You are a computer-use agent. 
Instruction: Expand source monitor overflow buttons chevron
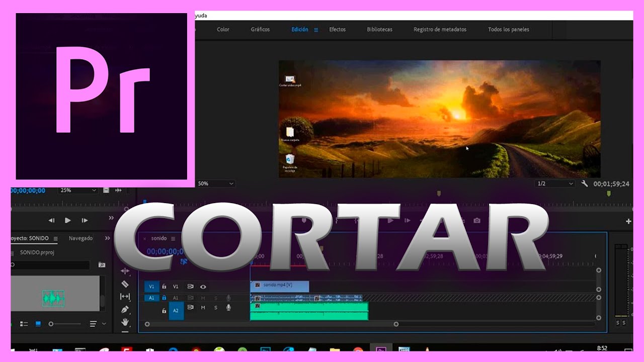(111, 218)
